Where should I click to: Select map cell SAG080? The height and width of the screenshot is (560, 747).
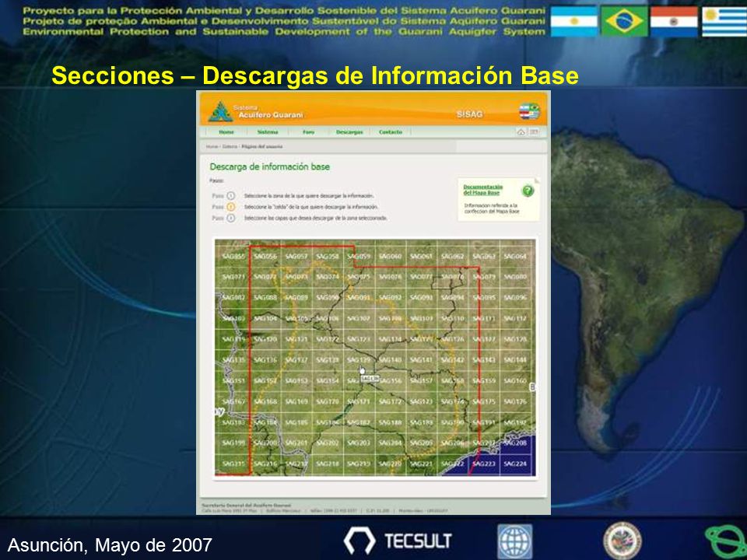(x=515, y=277)
